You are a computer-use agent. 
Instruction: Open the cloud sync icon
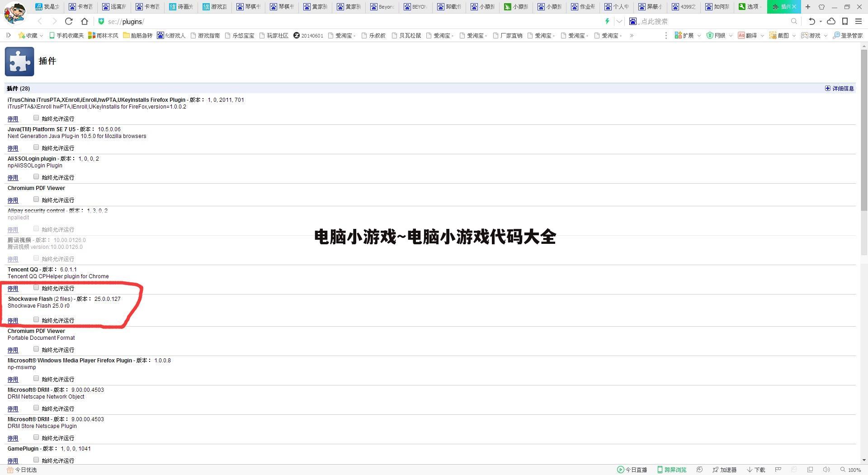coord(831,21)
